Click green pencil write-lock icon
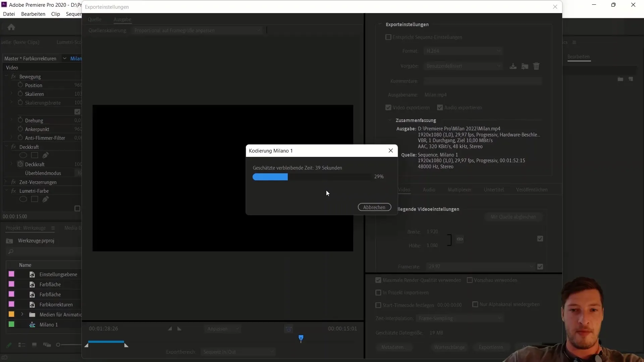This screenshot has width=644, height=362. [x=9, y=345]
